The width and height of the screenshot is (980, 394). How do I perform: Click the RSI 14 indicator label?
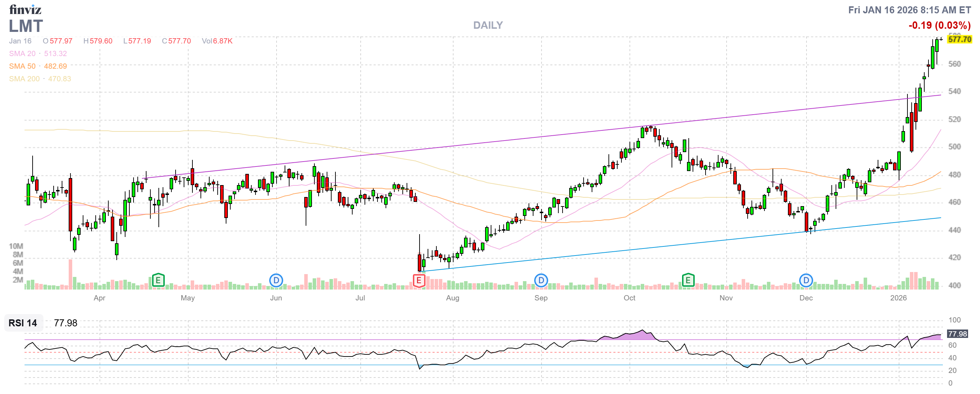(x=23, y=323)
